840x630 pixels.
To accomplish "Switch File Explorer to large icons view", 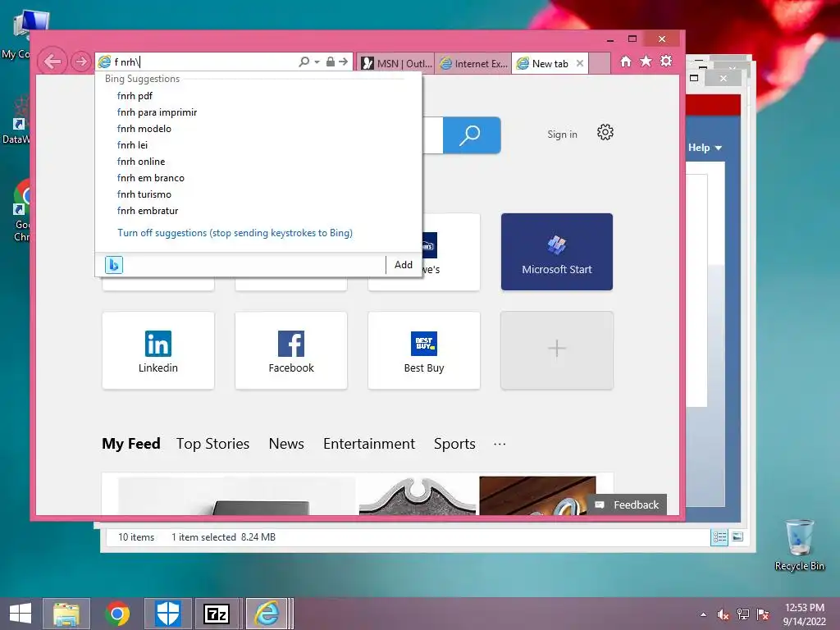I will [x=737, y=536].
